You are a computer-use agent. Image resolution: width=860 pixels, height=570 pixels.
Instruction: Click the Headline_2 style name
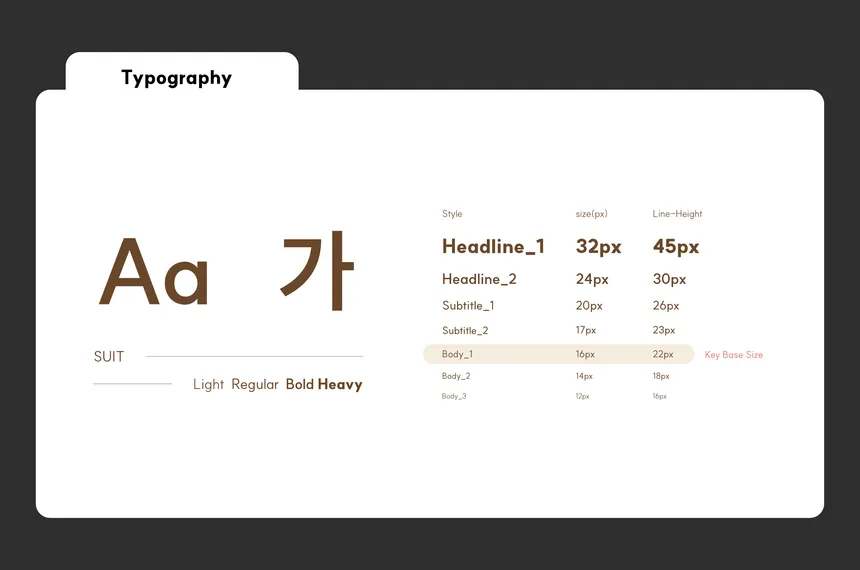pyautogui.click(x=479, y=279)
